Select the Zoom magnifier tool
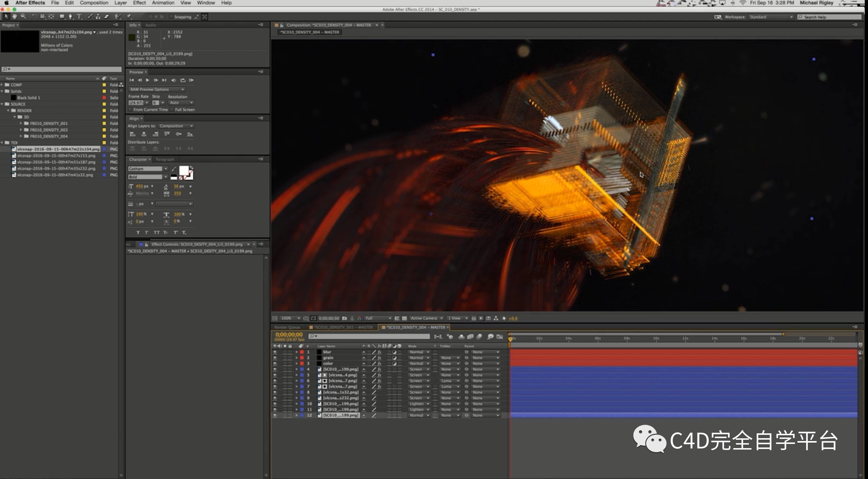 [23, 16]
